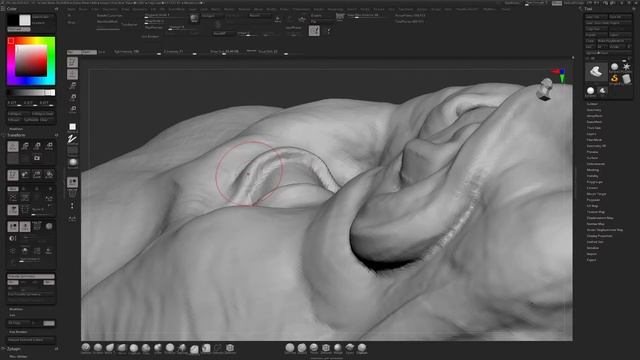This screenshot has width=640, height=360.
Task: Click the camera snapshot icon in Transform palette
Action: click(37, 158)
